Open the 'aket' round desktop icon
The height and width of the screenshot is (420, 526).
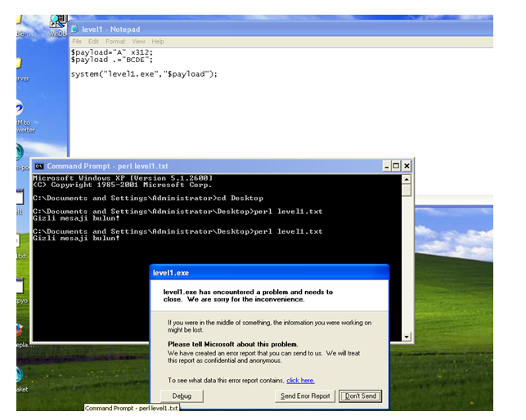[x=20, y=379]
